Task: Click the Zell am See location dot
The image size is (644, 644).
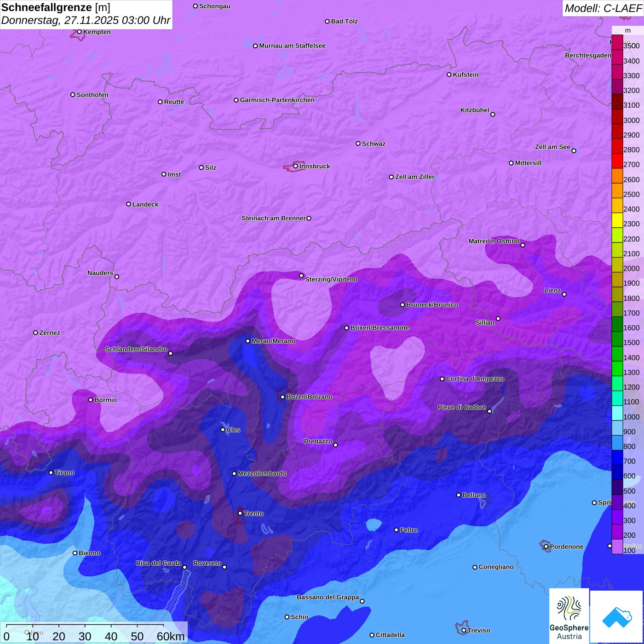Action: (x=574, y=150)
